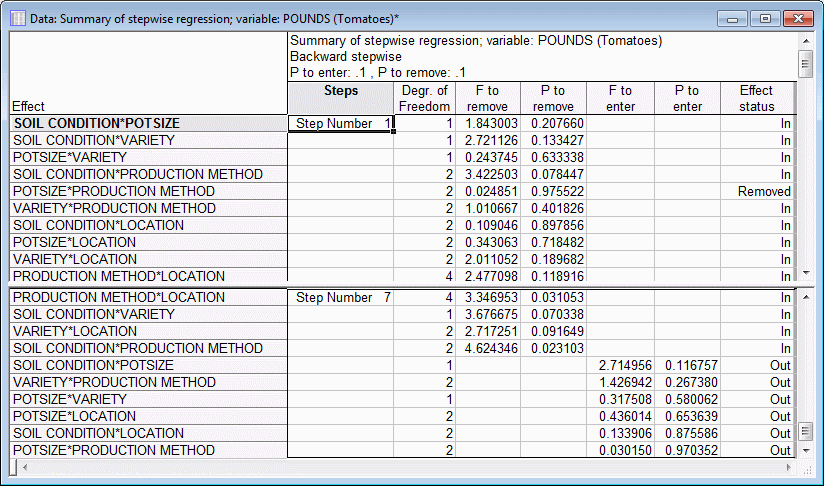Select upper POTSIZE*PRODUCTION METHOD row header
Viewport: 824px width, 486px height.
pos(148,191)
